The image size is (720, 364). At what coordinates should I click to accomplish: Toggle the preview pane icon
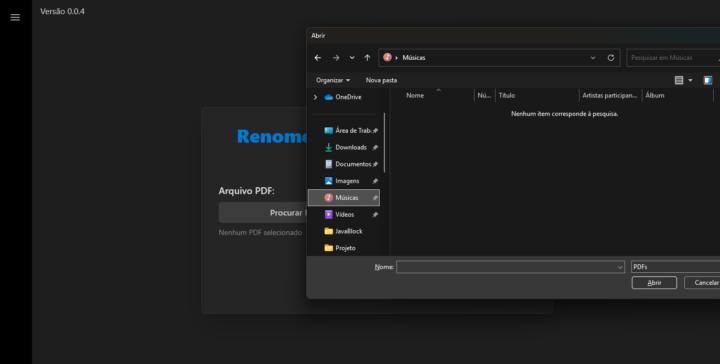tap(708, 80)
